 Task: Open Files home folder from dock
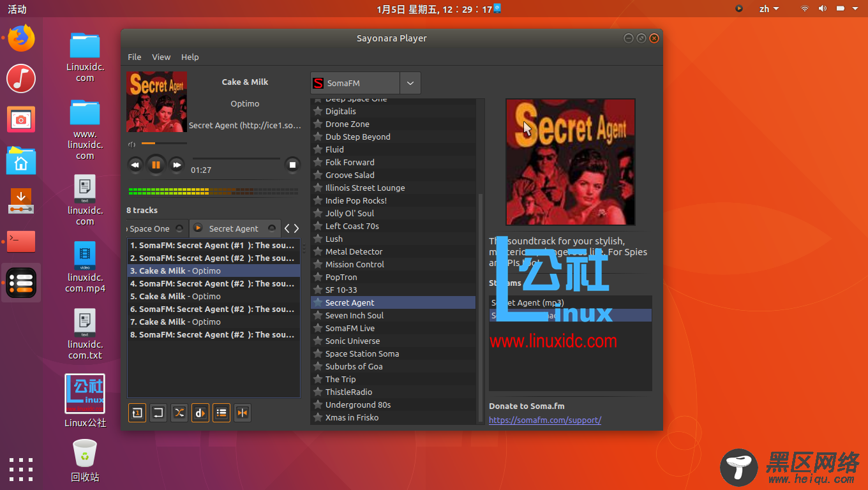click(x=21, y=160)
